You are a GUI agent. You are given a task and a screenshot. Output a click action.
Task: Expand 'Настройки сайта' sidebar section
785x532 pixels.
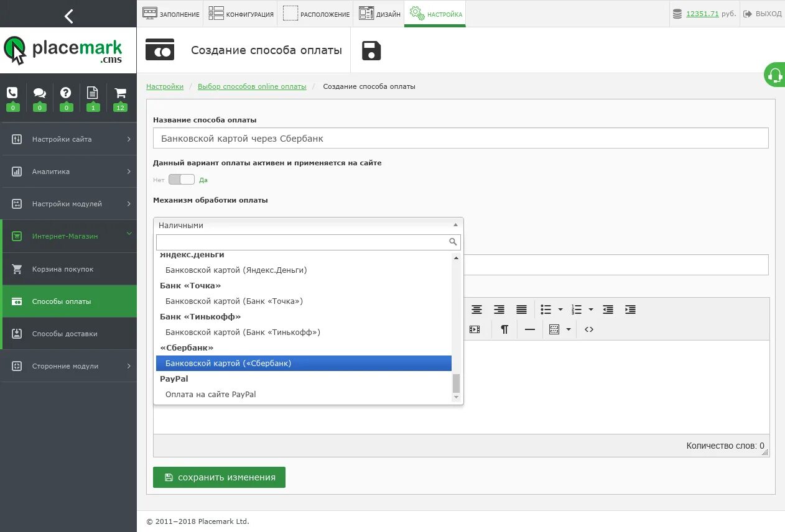point(68,139)
